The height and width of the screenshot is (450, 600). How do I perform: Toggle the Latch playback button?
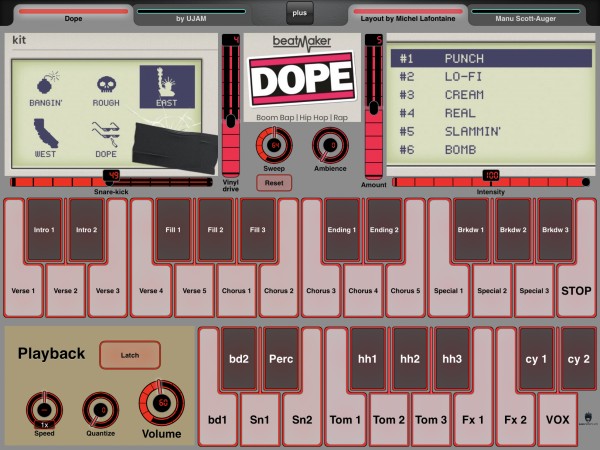[130, 355]
